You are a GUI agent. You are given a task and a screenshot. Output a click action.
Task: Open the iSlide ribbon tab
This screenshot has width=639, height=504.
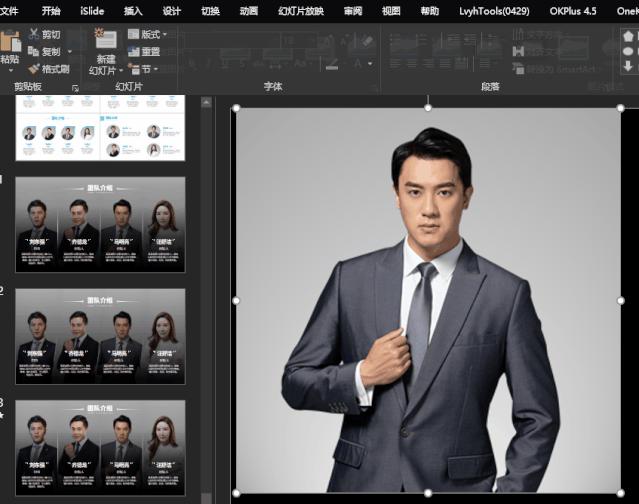pos(92,11)
